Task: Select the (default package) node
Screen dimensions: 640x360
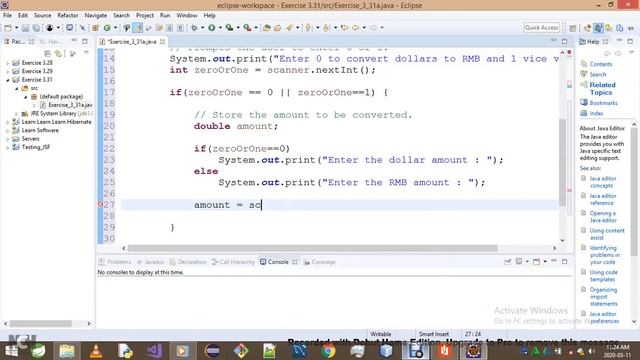Action: coord(57,96)
